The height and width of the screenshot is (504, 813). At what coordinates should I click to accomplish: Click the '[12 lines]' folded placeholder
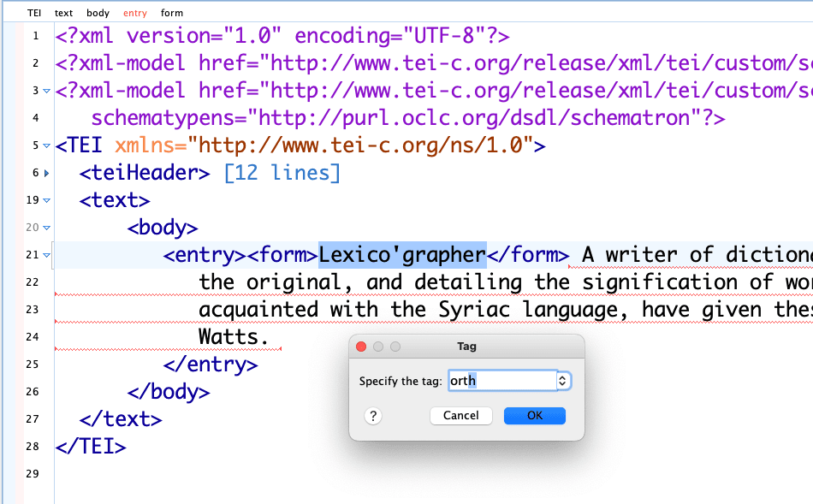tap(282, 173)
